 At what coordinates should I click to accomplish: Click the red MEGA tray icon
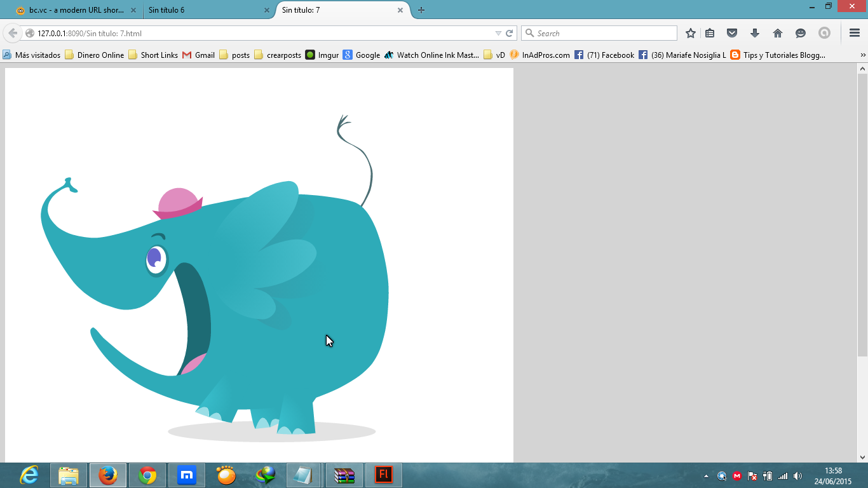tap(737, 476)
